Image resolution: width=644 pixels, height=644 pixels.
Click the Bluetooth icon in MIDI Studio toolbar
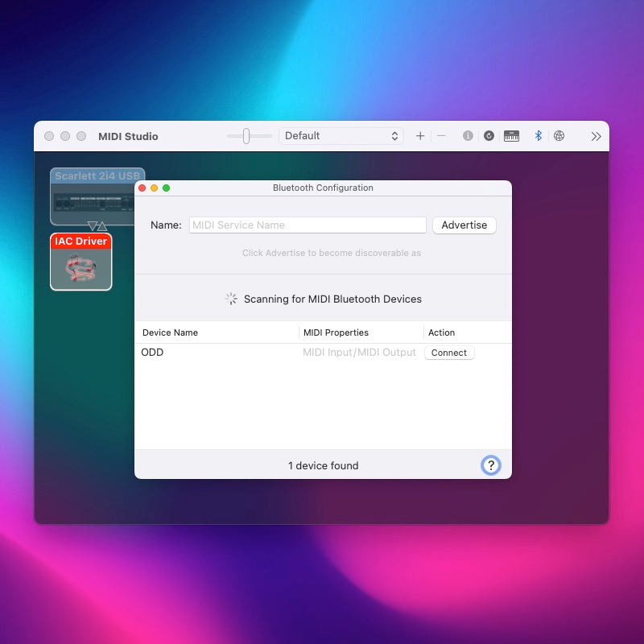tap(539, 136)
